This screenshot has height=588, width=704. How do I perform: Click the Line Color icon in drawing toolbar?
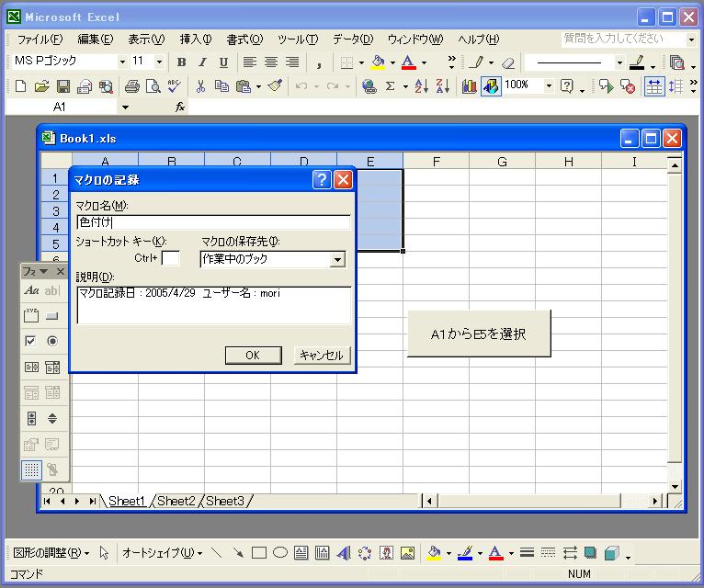pyautogui.click(x=465, y=552)
